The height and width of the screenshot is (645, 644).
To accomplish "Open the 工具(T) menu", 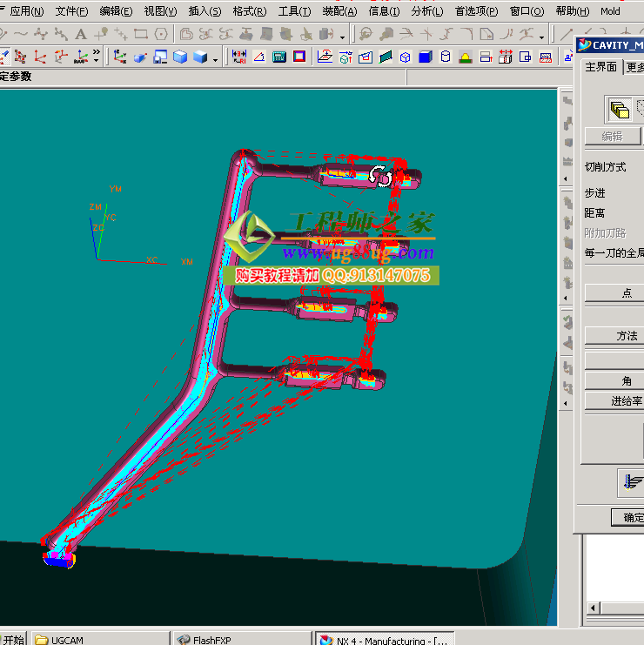I will click(x=294, y=11).
